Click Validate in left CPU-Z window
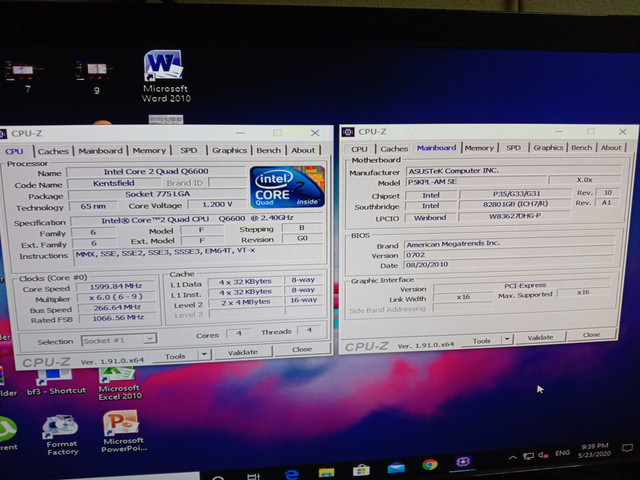640x480 pixels. coord(242,352)
